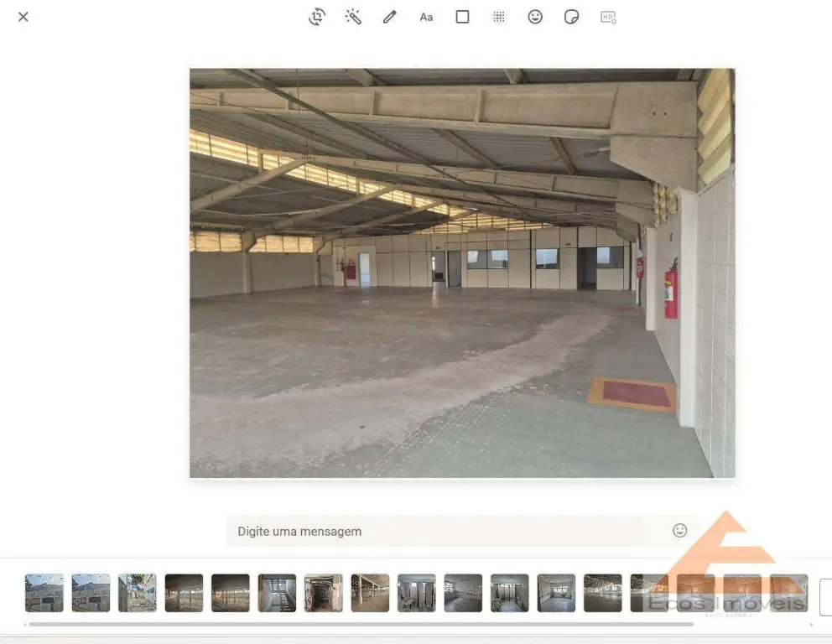
Task: Open the emoji picker in toolbar
Action: (535, 17)
